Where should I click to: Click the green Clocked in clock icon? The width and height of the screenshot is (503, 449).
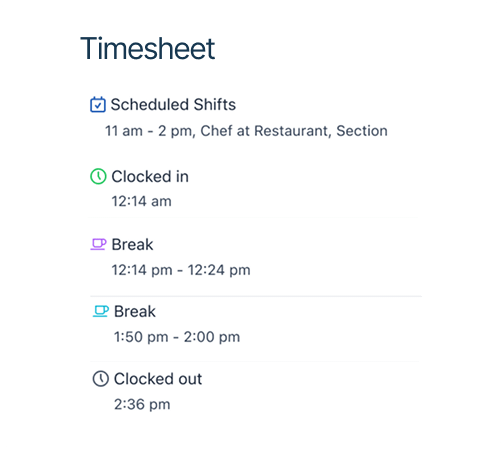pos(98,176)
